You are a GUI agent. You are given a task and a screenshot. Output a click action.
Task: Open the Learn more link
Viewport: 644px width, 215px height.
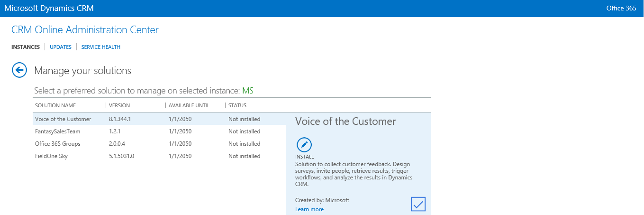click(x=309, y=209)
